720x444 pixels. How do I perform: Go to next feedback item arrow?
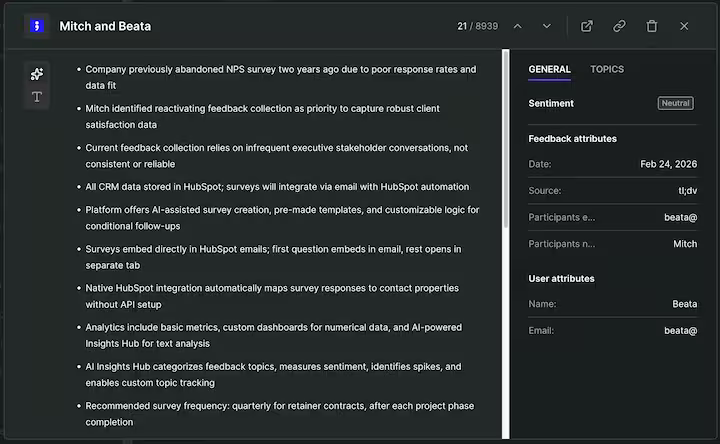[x=546, y=26]
